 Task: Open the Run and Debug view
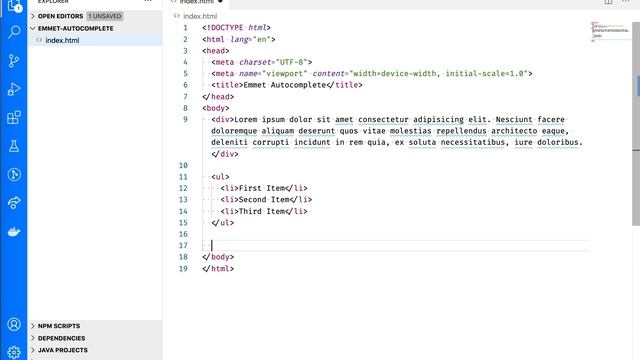click(x=14, y=89)
